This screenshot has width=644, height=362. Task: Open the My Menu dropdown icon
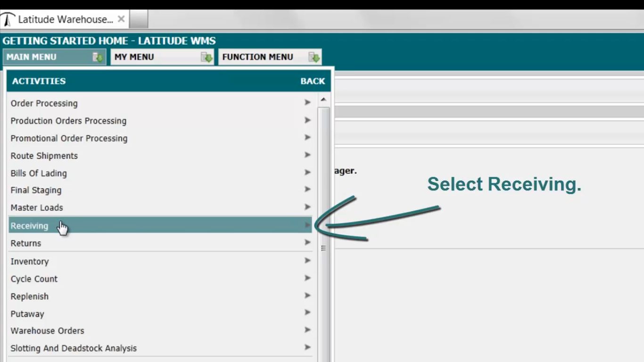pyautogui.click(x=206, y=57)
